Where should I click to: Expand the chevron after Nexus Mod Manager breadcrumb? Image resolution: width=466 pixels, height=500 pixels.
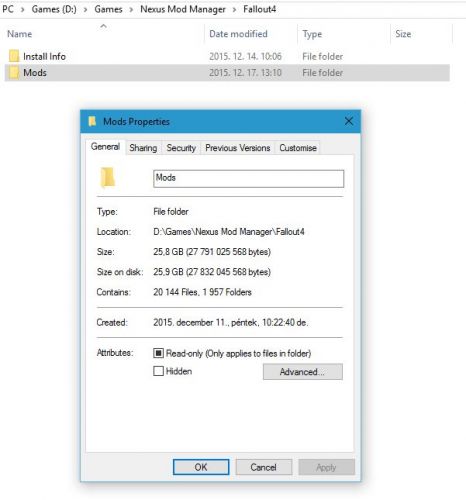[234, 10]
